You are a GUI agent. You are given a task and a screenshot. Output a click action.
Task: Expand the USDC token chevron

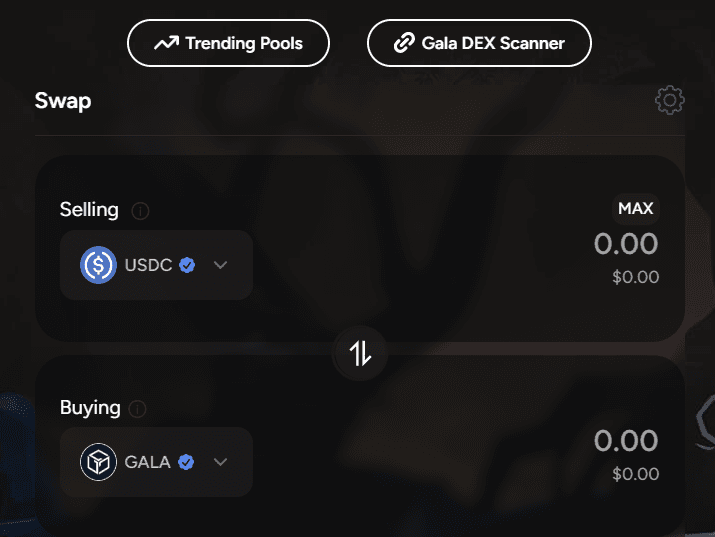(221, 265)
